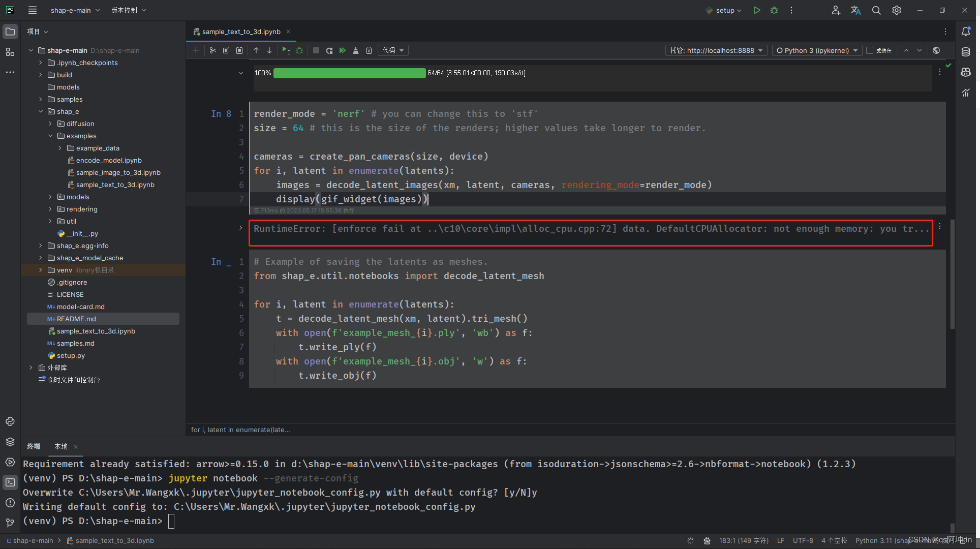Screen dimensions: 980x549
Task: Click the Python 3 ipykernel selector
Action: pyautogui.click(x=816, y=50)
